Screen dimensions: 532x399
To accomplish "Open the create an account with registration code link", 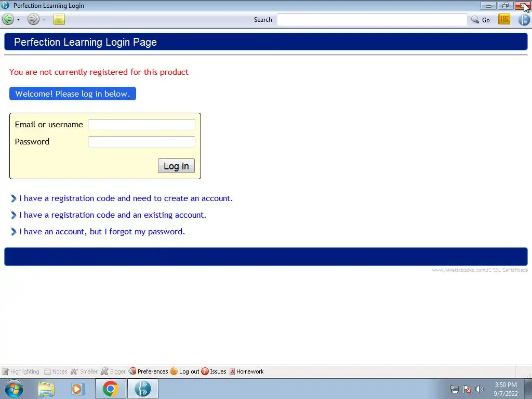I will coord(126,198).
